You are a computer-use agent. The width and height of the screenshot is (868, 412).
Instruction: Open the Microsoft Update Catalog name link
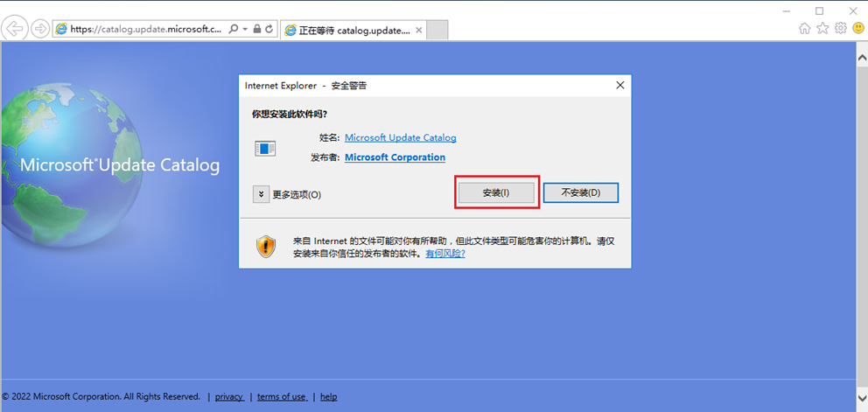tap(400, 137)
